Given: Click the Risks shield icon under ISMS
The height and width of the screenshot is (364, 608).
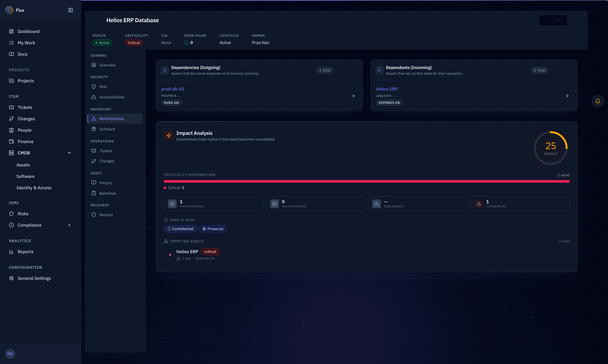Looking at the screenshot, I should point(11,214).
